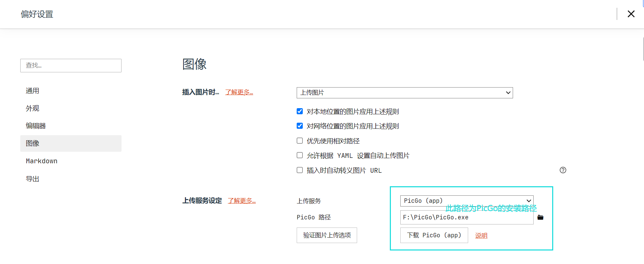Select 导出 in the settings sidebar
The height and width of the screenshot is (264, 644).
point(71,179)
